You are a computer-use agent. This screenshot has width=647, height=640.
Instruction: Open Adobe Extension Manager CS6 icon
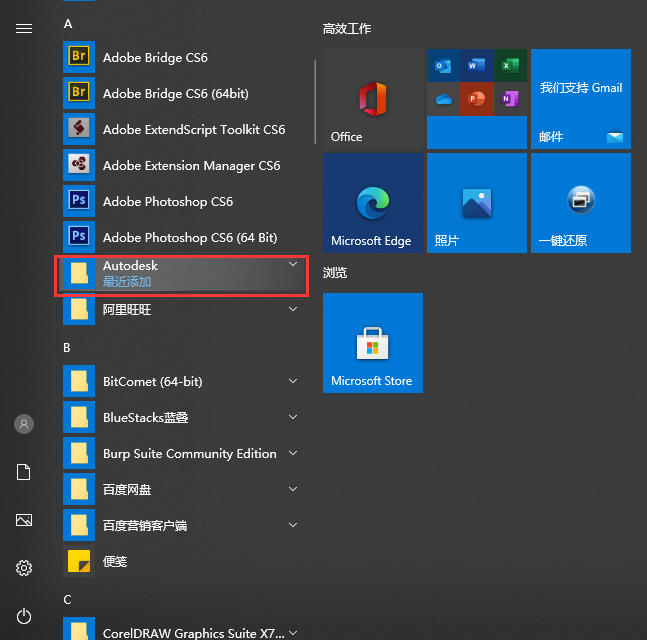click(x=79, y=165)
